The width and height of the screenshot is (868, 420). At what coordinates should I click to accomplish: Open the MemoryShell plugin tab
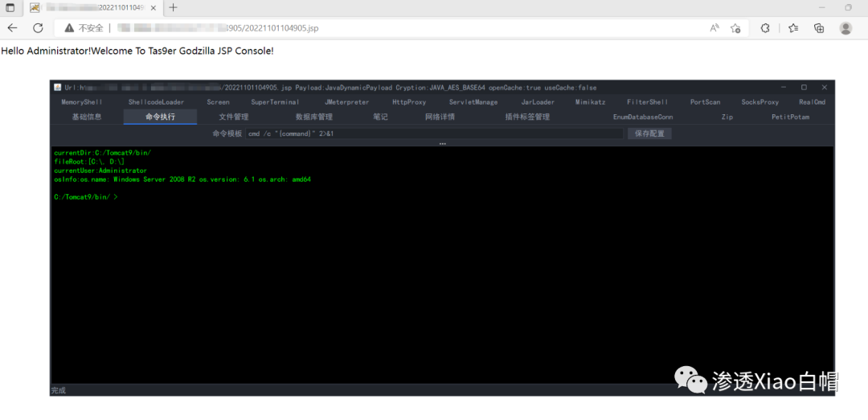pos(82,102)
